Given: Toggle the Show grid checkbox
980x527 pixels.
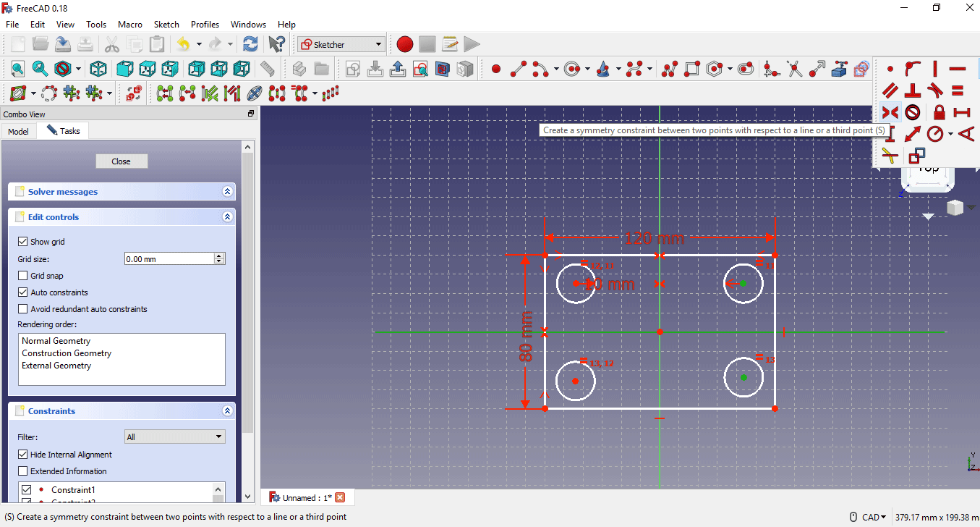Looking at the screenshot, I should tap(22, 242).
